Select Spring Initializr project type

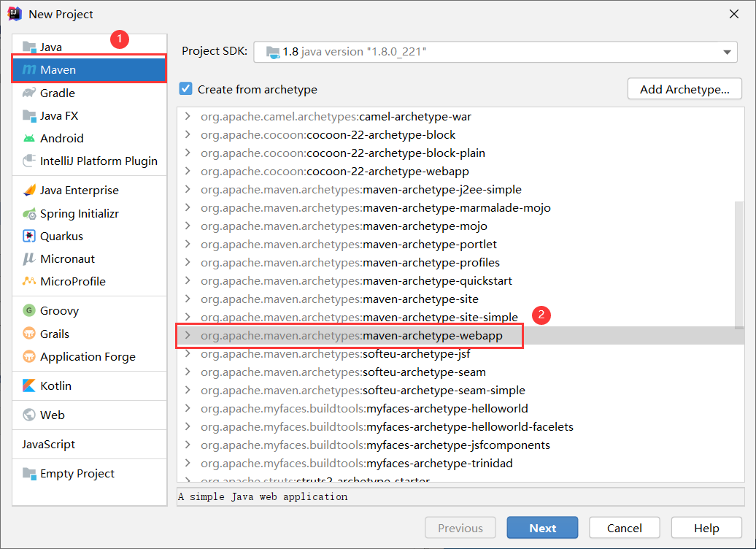(90, 213)
